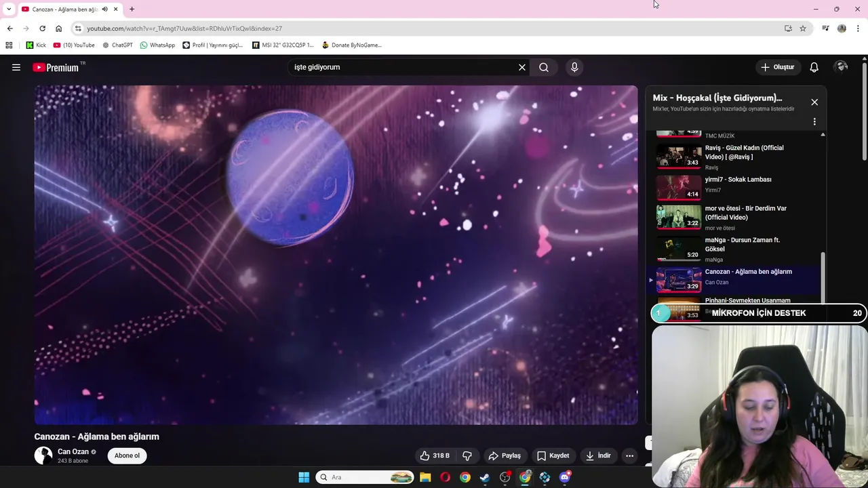This screenshot has height=488, width=868.
Task: Like the video with thumbs up
Action: pyautogui.click(x=434, y=455)
